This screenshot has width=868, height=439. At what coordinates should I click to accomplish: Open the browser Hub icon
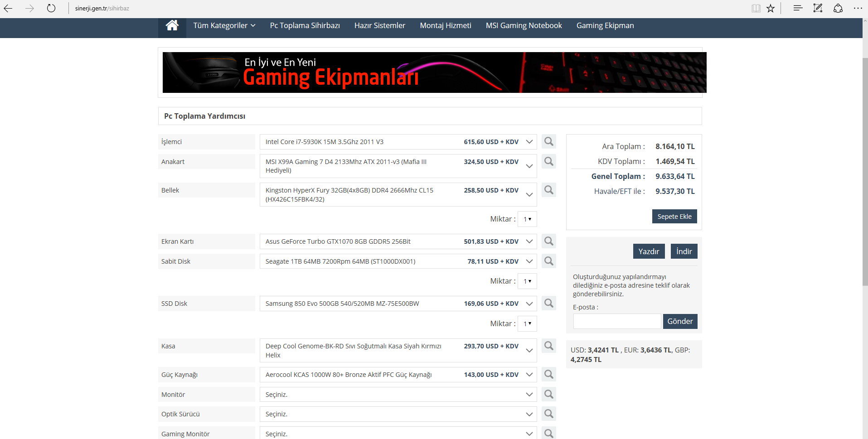coord(798,8)
